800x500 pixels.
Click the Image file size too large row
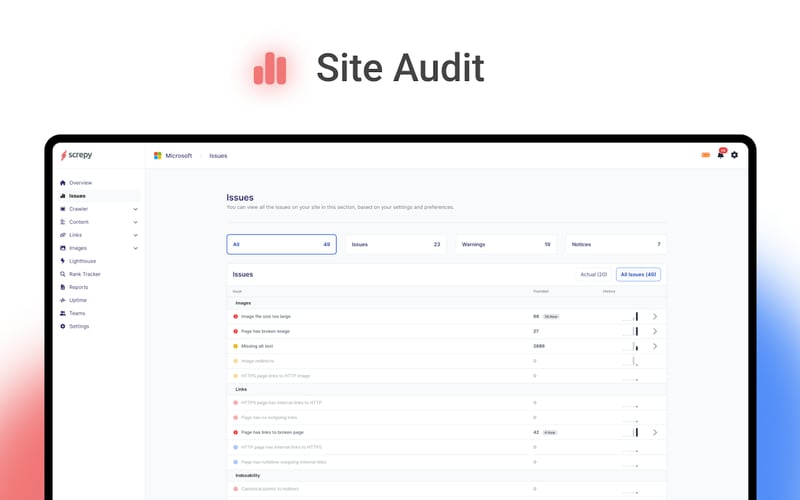click(447, 316)
